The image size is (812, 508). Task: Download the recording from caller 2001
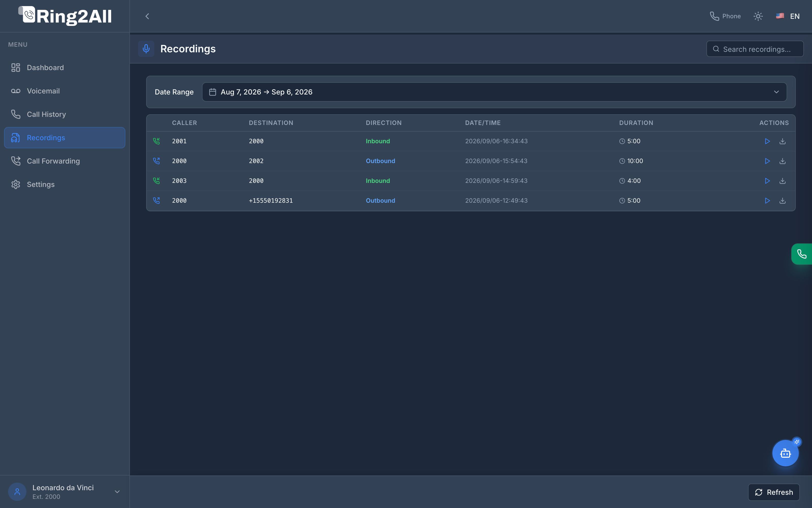[783, 141]
